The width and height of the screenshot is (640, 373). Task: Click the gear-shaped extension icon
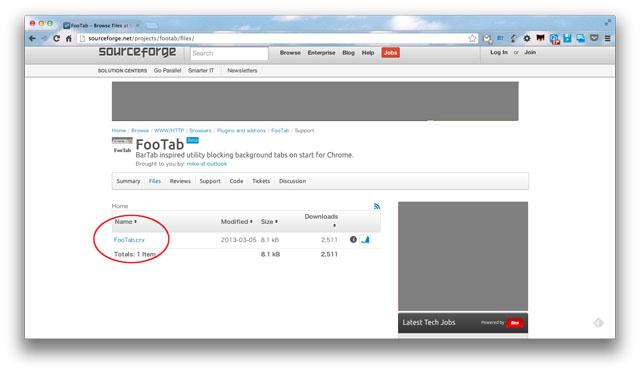point(527,38)
